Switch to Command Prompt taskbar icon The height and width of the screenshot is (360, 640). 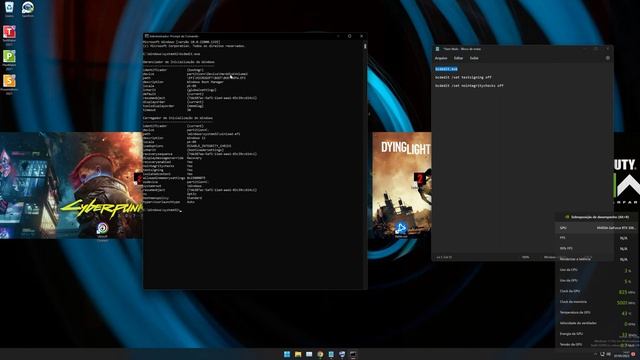coord(353,354)
